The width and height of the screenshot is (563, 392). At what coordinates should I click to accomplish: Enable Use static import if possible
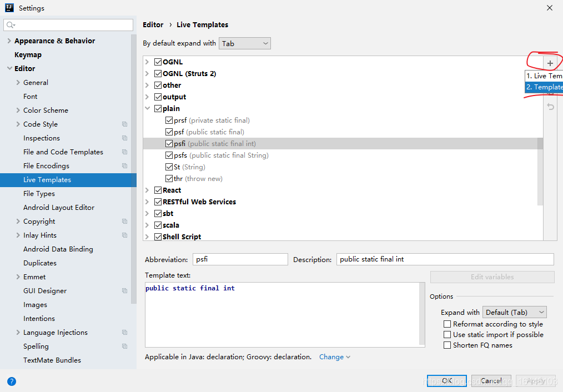pyautogui.click(x=447, y=335)
